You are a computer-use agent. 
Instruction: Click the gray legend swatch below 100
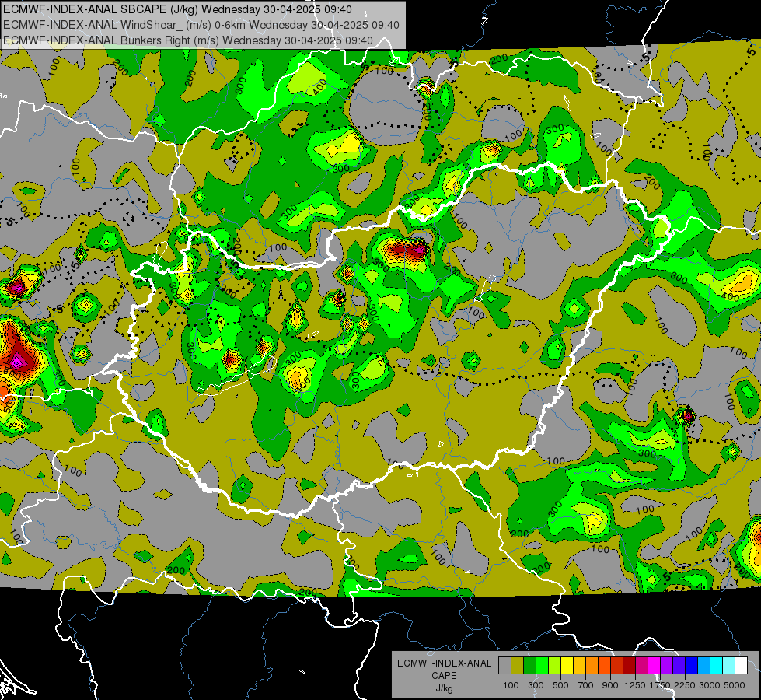click(x=504, y=665)
